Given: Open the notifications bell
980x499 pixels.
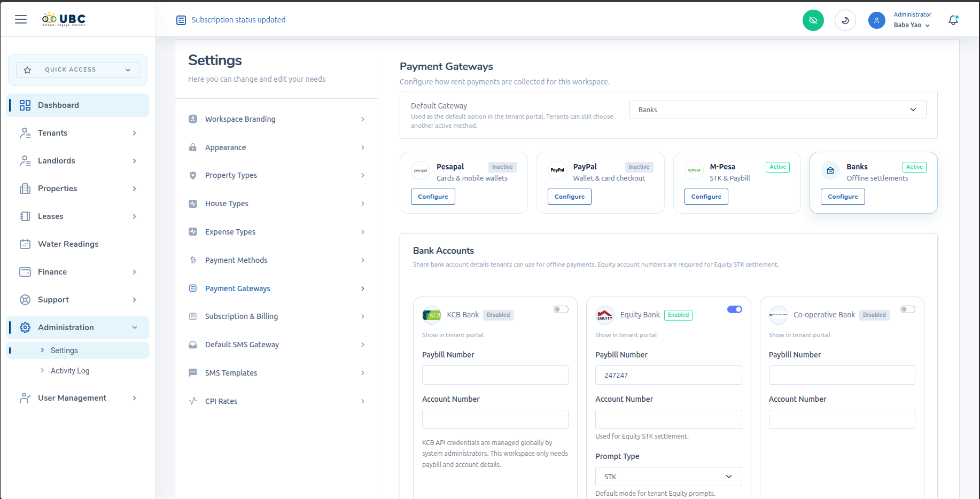Looking at the screenshot, I should (x=953, y=20).
